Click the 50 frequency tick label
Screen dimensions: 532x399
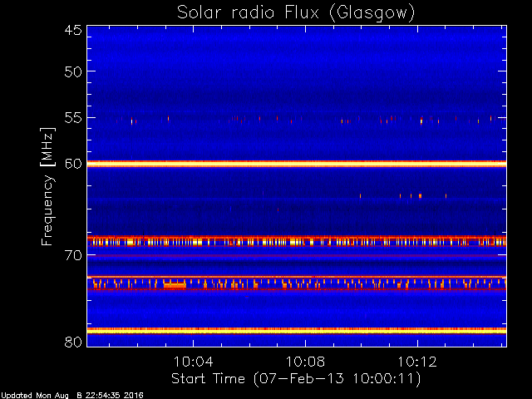tap(73, 71)
